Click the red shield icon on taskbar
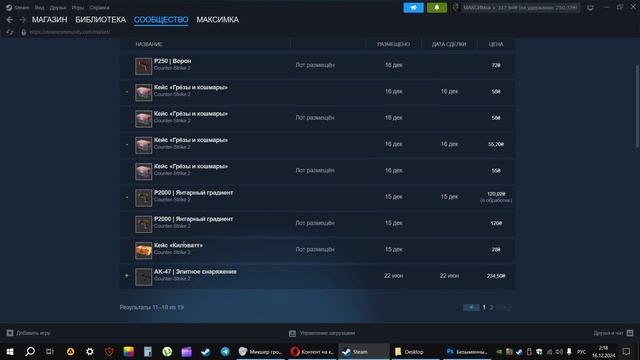The height and width of the screenshot is (360, 640). (x=109, y=351)
